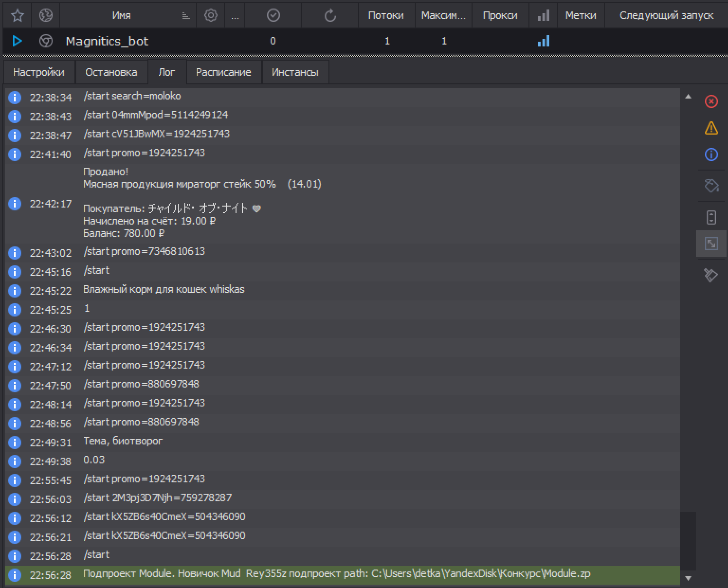Image resolution: width=728 pixels, height=588 pixels.
Task: Toggle the error messages filter in the log
Action: (x=711, y=101)
